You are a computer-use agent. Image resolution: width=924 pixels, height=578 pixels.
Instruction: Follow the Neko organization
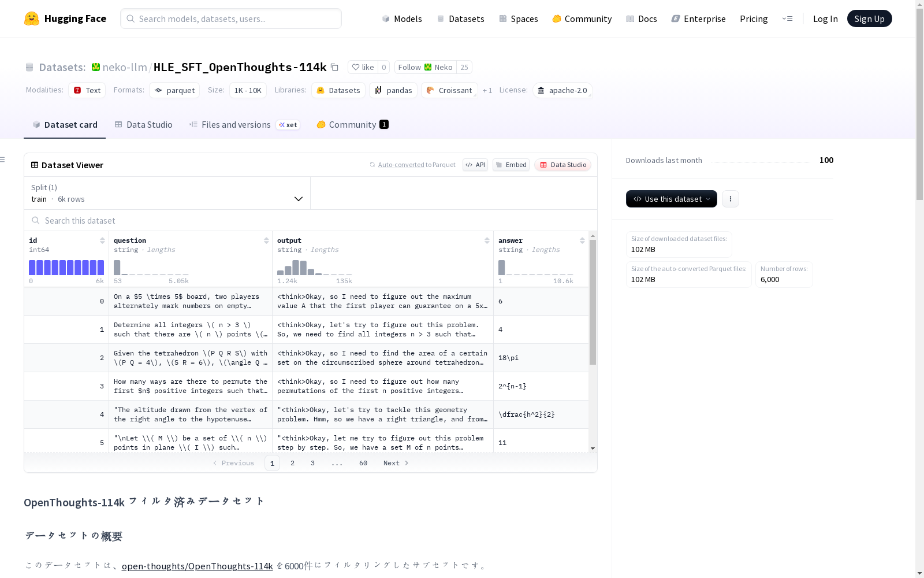click(x=426, y=67)
